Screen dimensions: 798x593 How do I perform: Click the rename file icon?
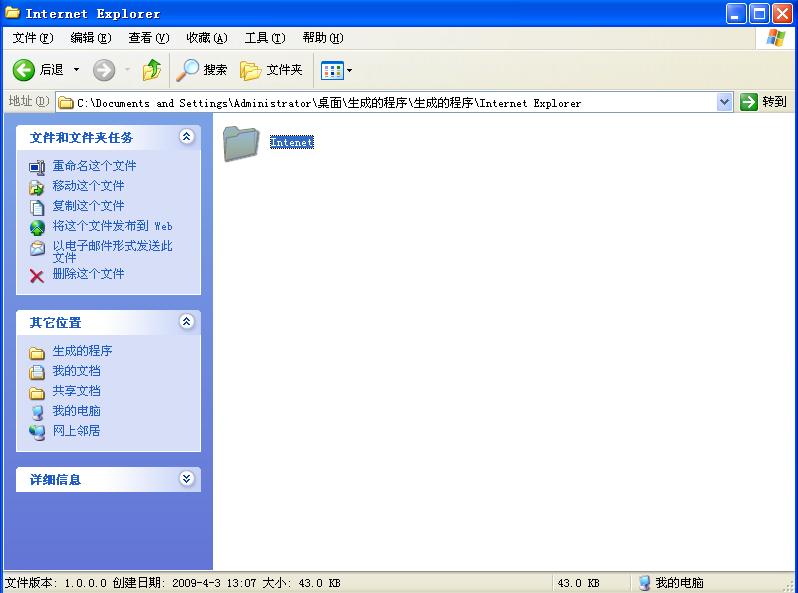37,167
